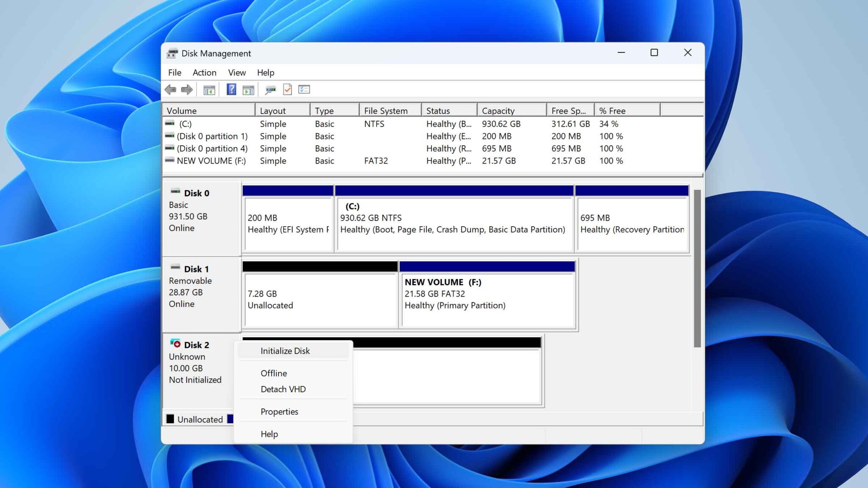Click Help at the bottom of context menu
The width and height of the screenshot is (868, 488).
pyautogui.click(x=269, y=434)
